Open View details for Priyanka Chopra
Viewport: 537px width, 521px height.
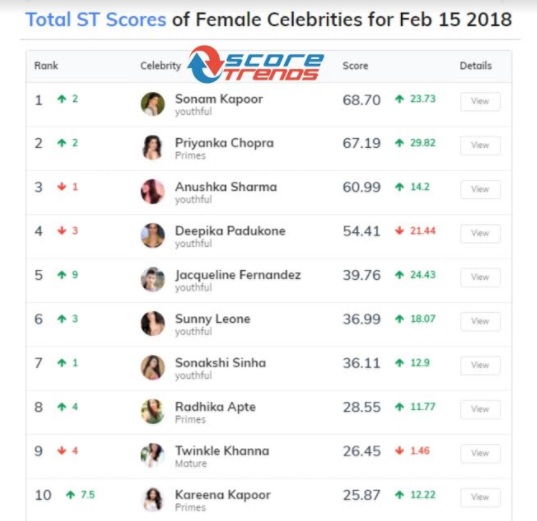[480, 145]
